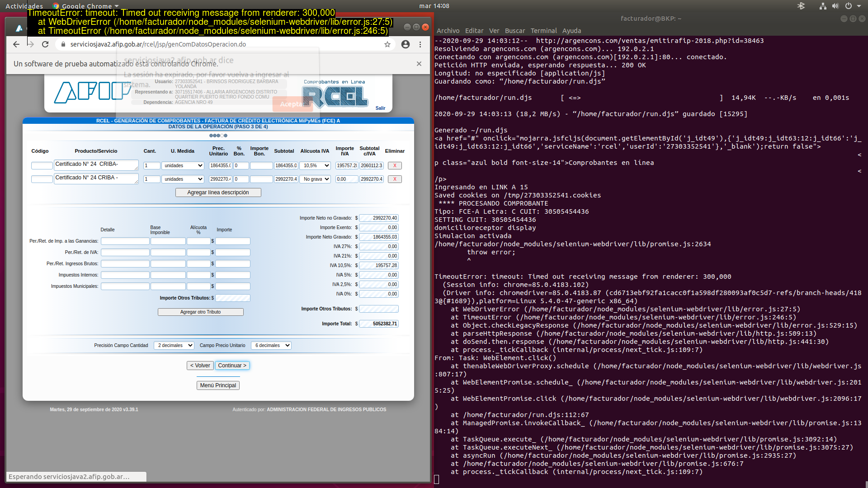Go back with Volver button
Screen dimensions: 868x488
pyautogui.click(x=200, y=366)
